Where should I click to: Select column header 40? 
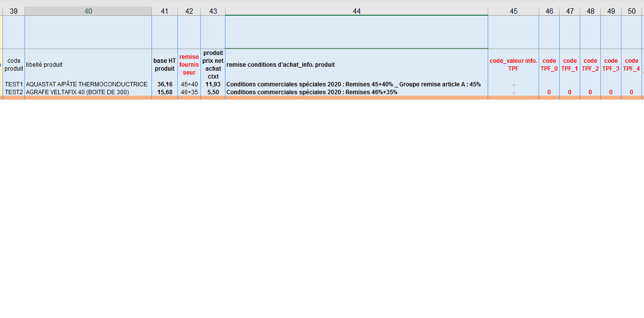88,11
